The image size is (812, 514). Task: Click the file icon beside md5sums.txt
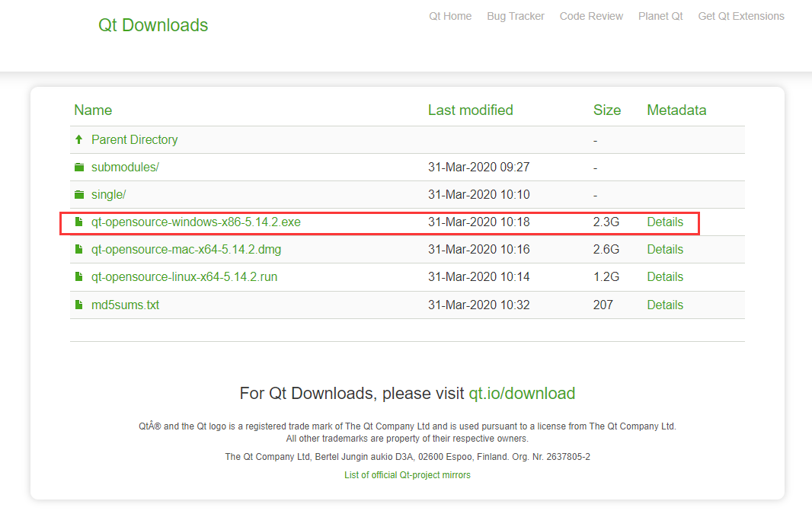coord(78,305)
